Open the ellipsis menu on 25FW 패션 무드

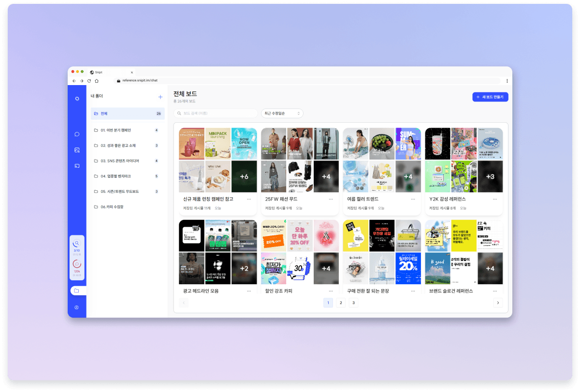click(x=331, y=199)
